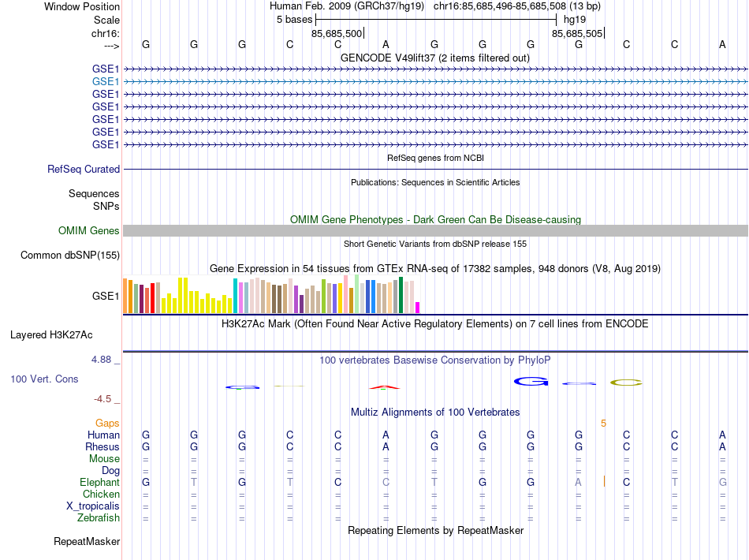Open the H3K27Ac Mark track title
This screenshot has height=560, width=749.
click(435, 323)
